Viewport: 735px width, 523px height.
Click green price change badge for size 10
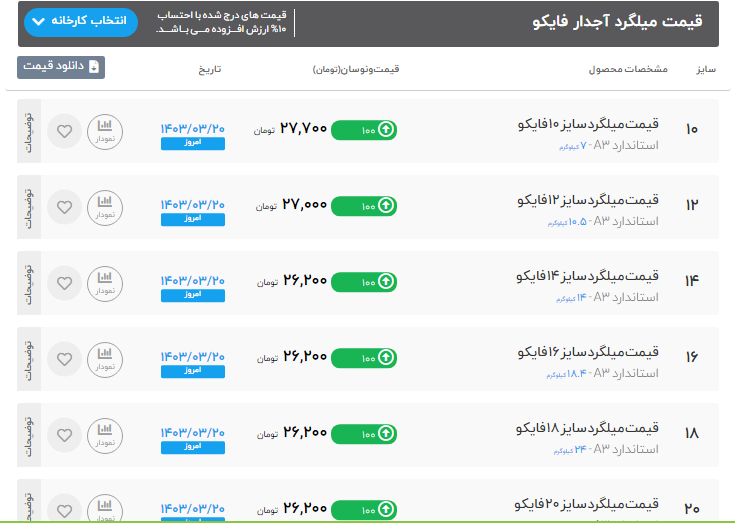click(x=363, y=130)
